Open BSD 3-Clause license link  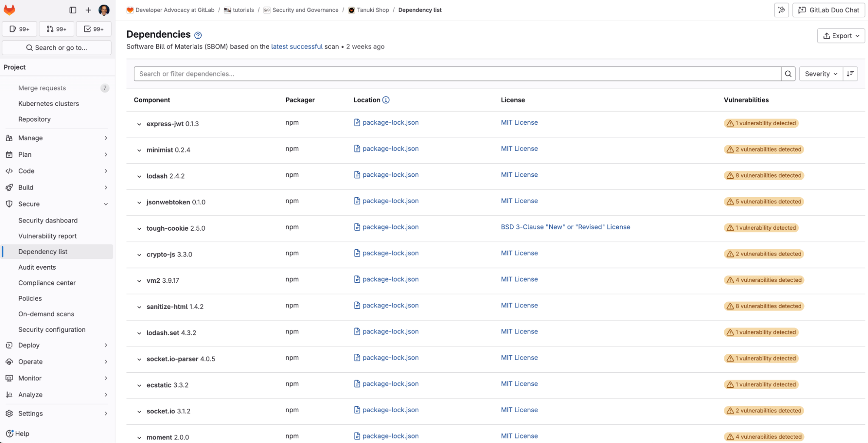(565, 227)
